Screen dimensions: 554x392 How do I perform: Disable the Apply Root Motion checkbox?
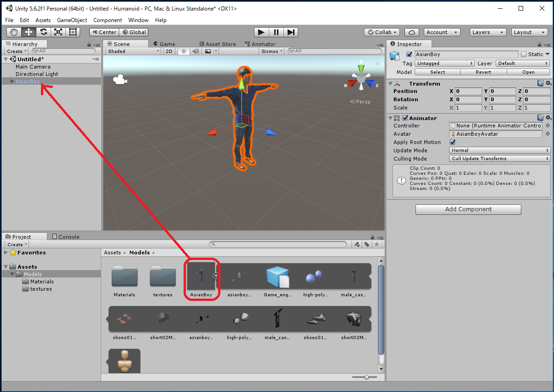[452, 142]
